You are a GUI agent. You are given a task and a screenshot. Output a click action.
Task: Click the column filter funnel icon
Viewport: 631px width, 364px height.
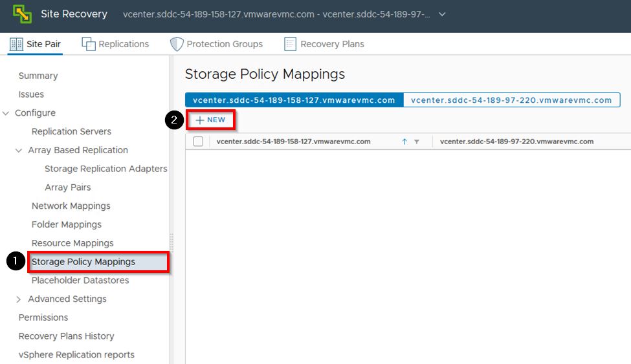coord(417,142)
